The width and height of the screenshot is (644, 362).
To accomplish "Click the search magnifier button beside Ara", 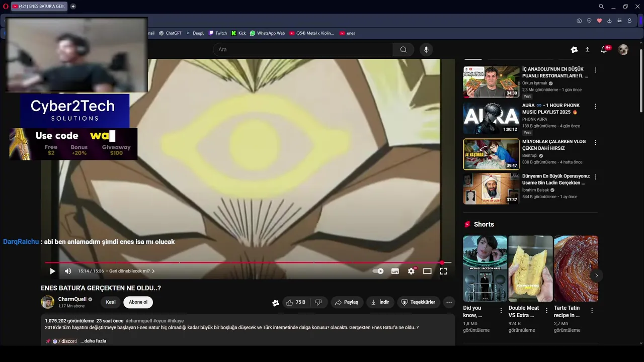I will [404, 49].
